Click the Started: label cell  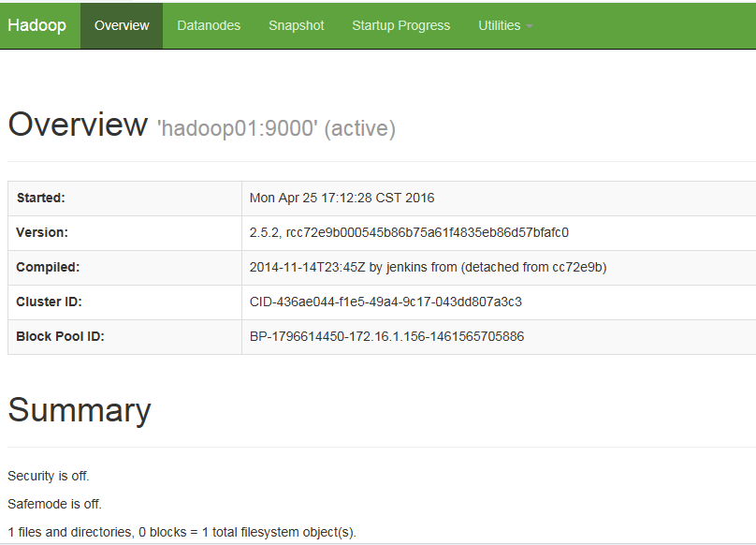click(124, 199)
